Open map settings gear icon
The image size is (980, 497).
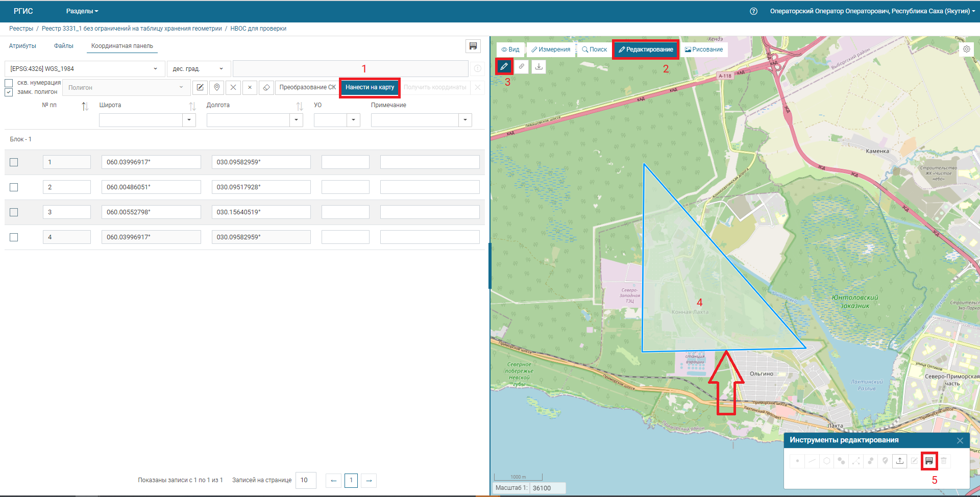point(966,49)
